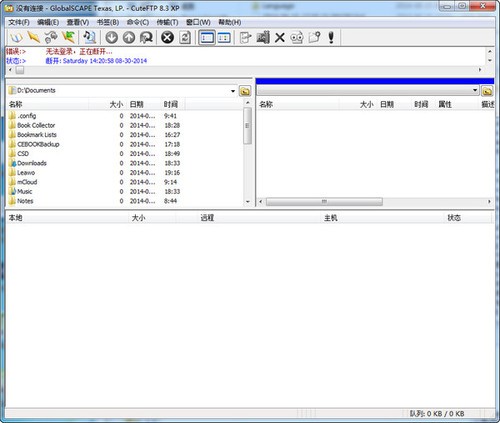Image resolution: width=500 pixels, height=423 pixels.
Task: Click the remote pane horizontal scrollbar thumb
Action: (x=324, y=202)
